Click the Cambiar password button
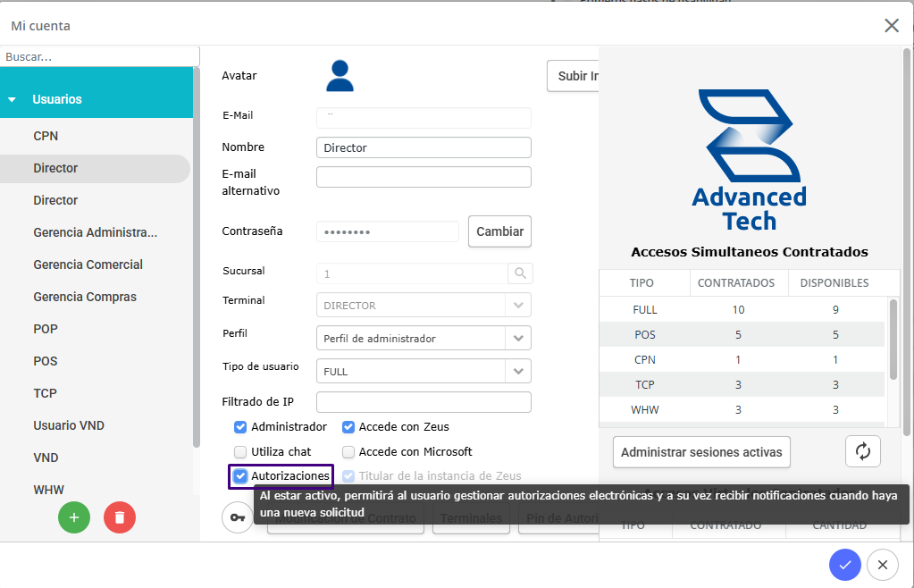 (499, 231)
